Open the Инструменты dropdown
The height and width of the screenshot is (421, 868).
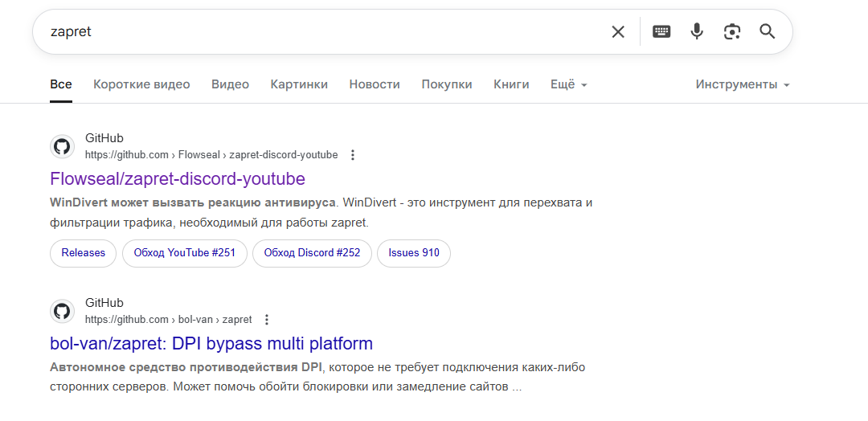tap(743, 84)
